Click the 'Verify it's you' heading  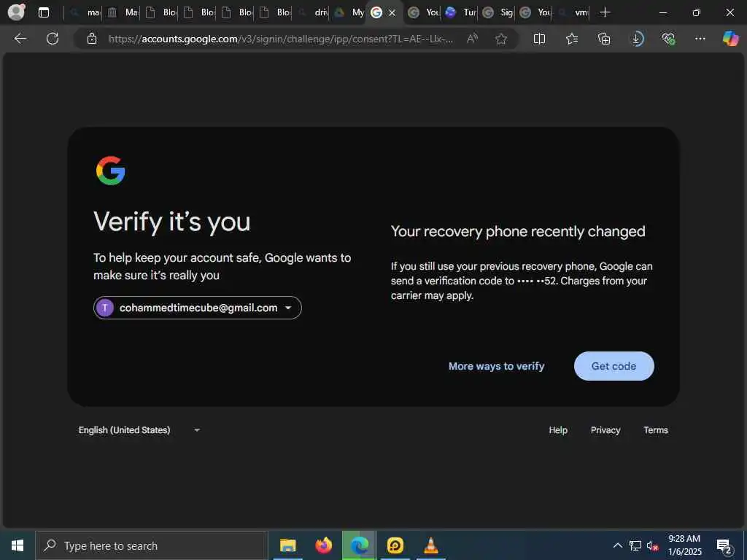point(171,222)
